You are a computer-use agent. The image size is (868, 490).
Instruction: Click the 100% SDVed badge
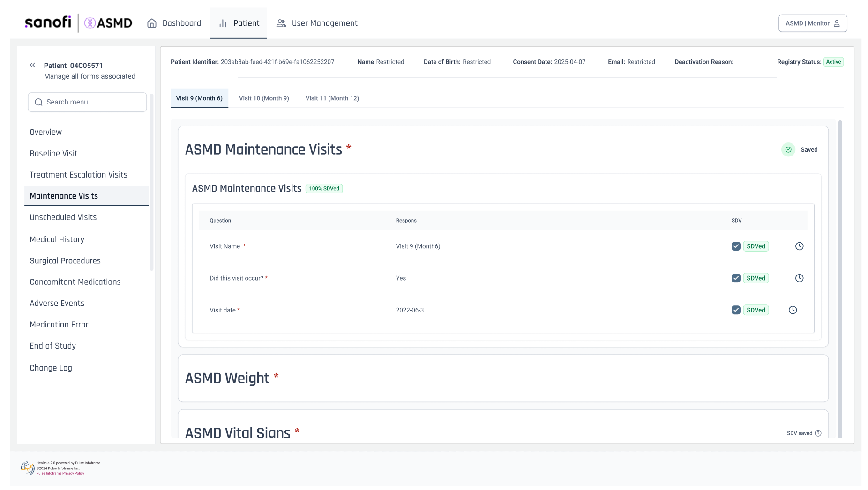pyautogui.click(x=324, y=189)
